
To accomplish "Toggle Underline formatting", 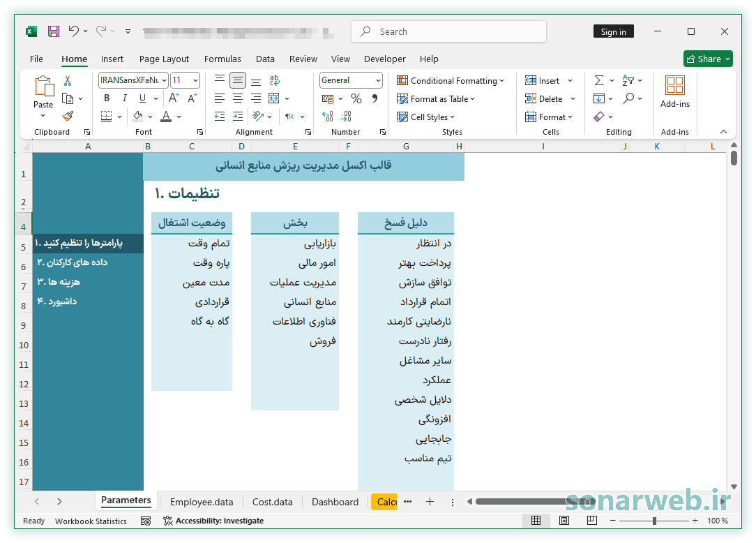I will (x=143, y=98).
